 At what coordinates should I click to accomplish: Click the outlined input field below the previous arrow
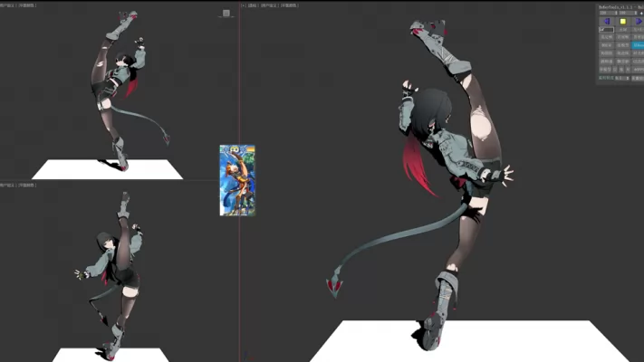[606, 30]
